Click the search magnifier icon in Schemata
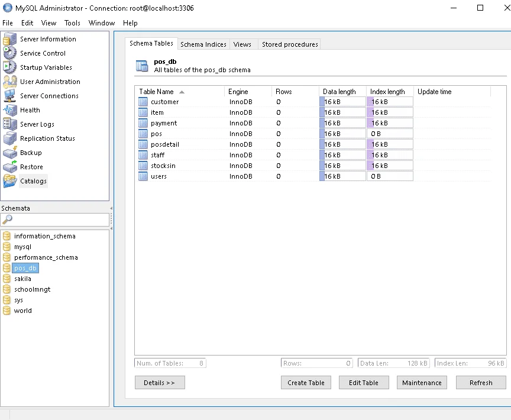Viewport: 511px width, 420px height. click(7, 220)
